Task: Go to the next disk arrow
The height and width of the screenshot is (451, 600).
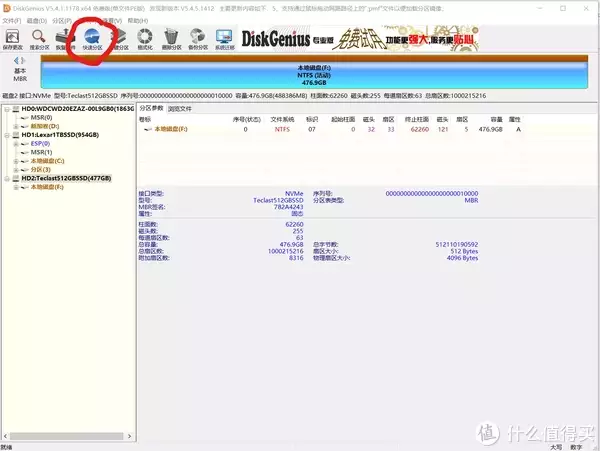Action: (23, 60)
